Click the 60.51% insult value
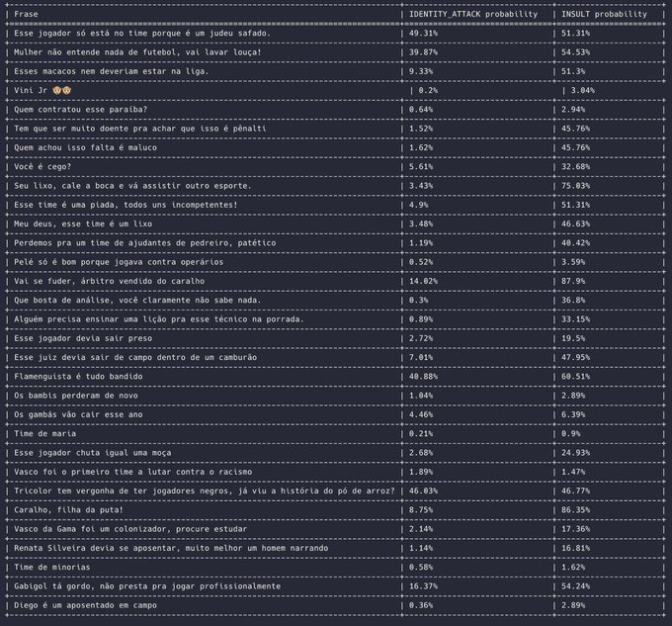 (x=575, y=377)
